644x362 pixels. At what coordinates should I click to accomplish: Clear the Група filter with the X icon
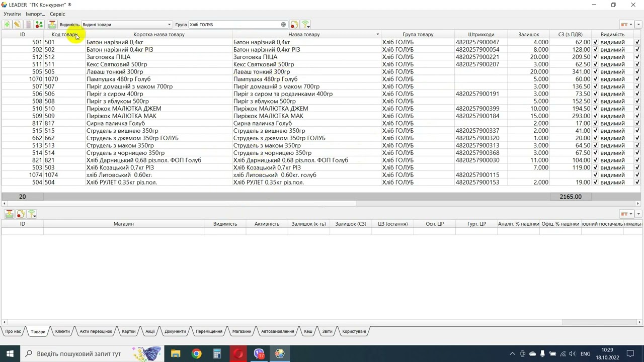[283, 24]
